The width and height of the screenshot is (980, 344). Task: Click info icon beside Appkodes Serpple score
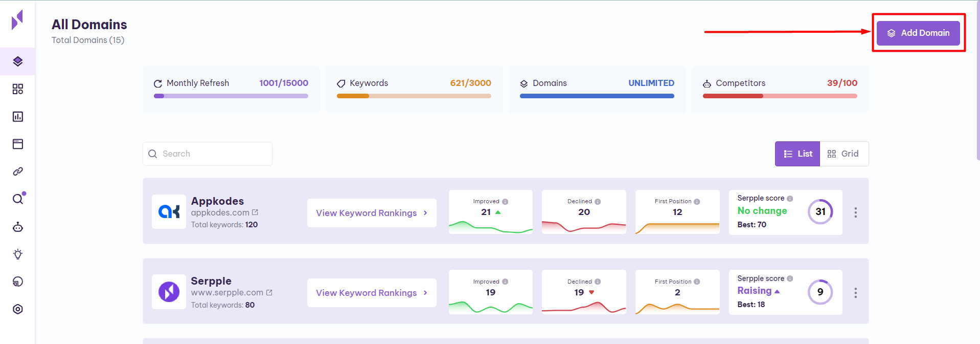790,199
